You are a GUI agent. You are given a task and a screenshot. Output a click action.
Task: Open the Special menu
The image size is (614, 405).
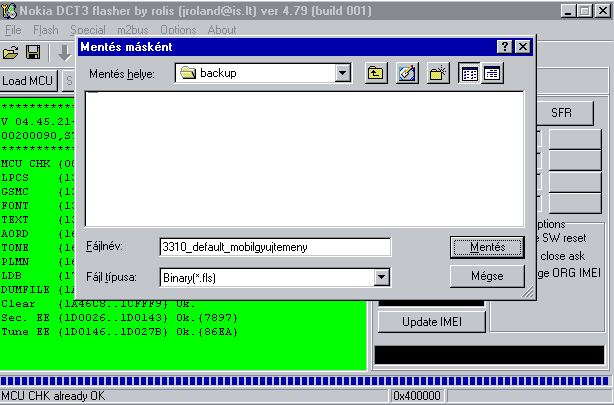tap(88, 30)
